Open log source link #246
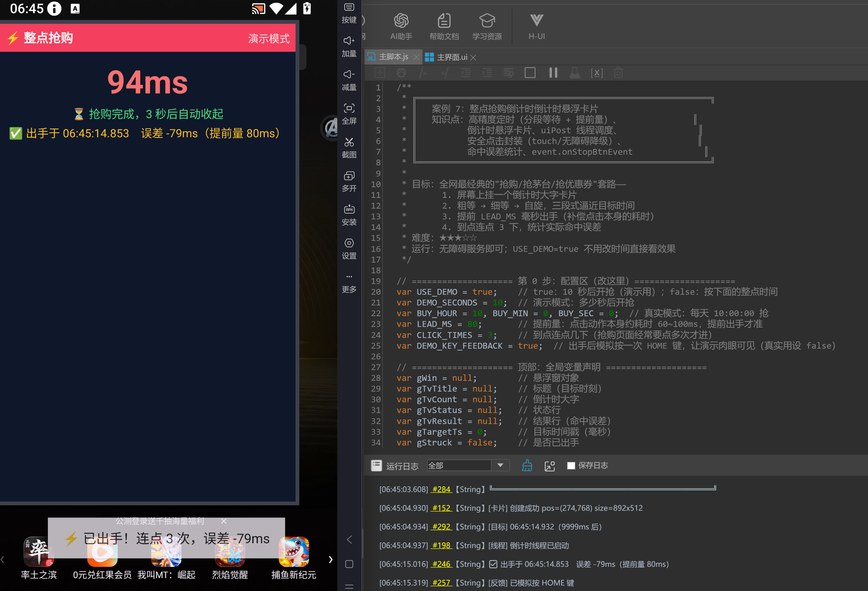Image resolution: width=868 pixels, height=591 pixels. pos(441,564)
